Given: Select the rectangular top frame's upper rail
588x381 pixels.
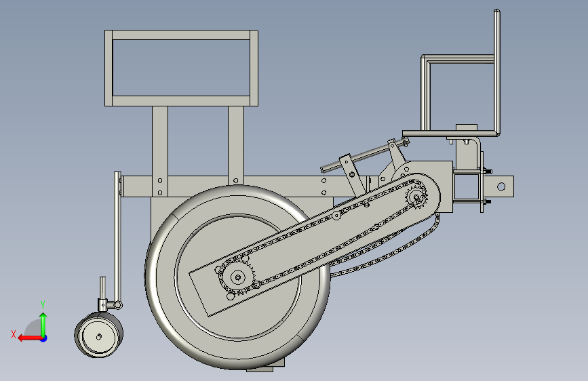Looking at the screenshot, I should pos(181,35).
